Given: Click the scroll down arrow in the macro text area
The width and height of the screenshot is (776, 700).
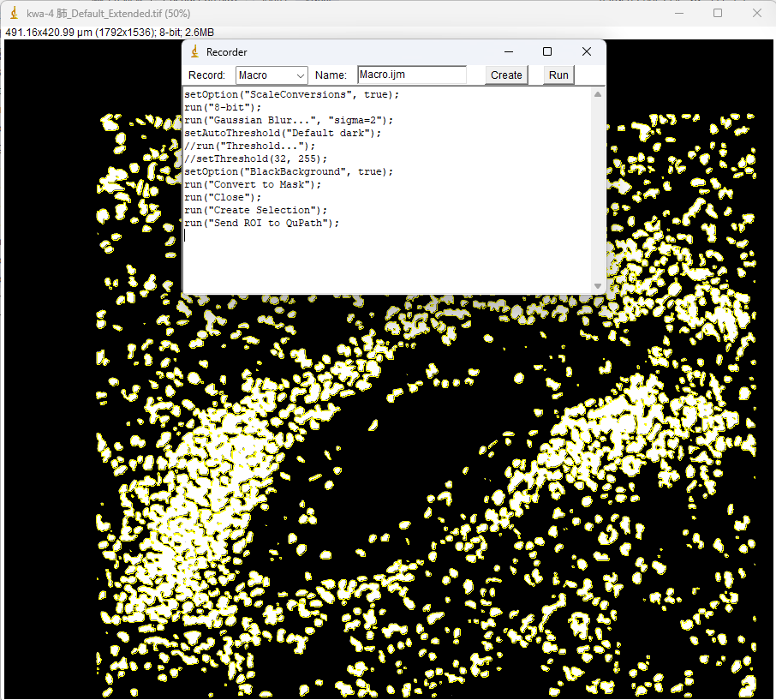Looking at the screenshot, I should point(598,286).
